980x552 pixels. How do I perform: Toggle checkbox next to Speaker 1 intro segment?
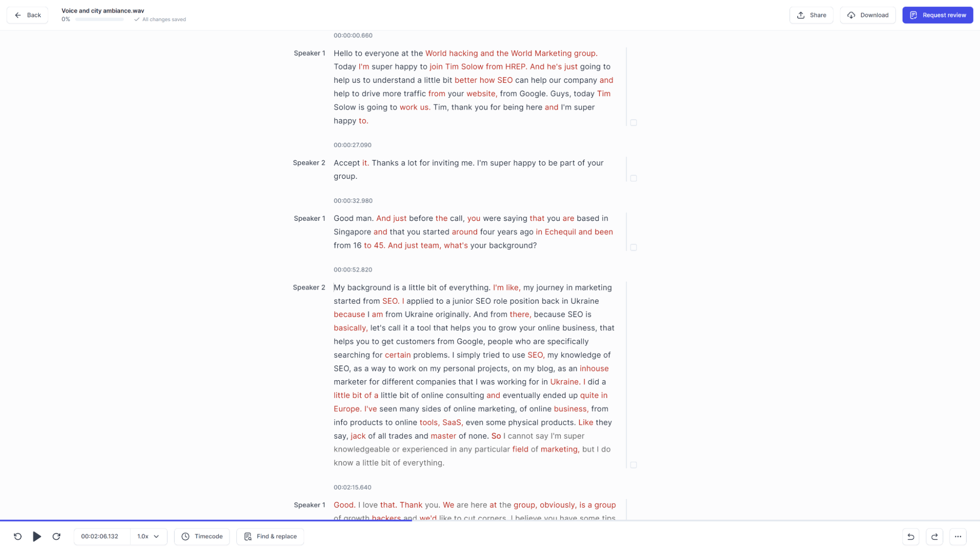[x=633, y=123]
